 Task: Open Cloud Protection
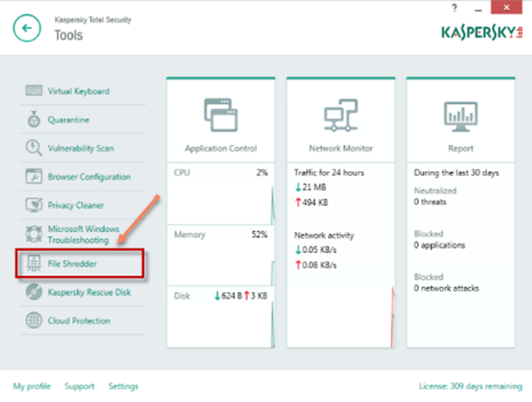tap(79, 320)
